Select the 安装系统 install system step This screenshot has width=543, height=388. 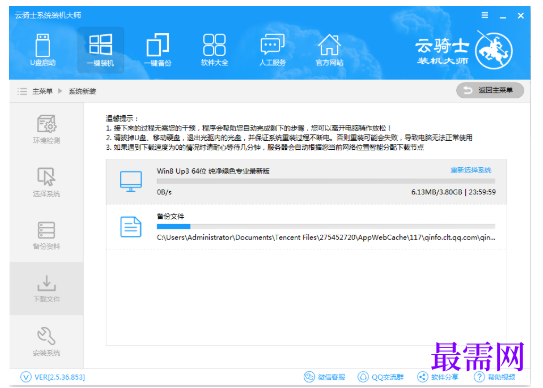coord(46,342)
